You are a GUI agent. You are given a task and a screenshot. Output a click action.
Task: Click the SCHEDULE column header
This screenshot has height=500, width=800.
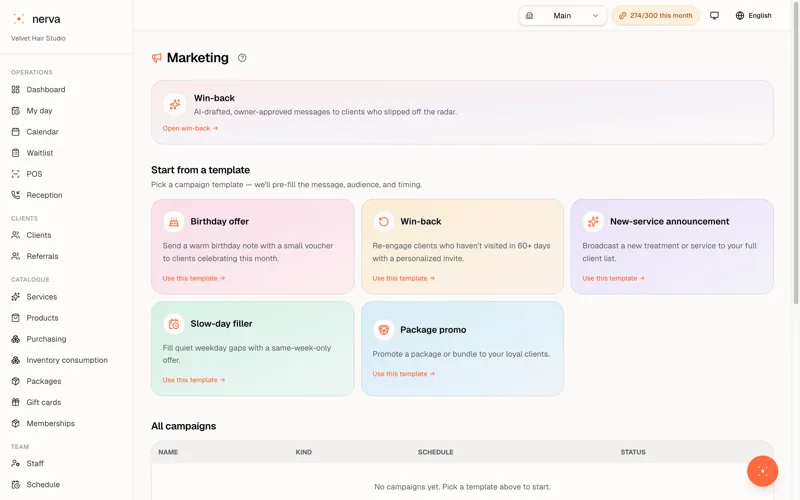[x=436, y=453]
